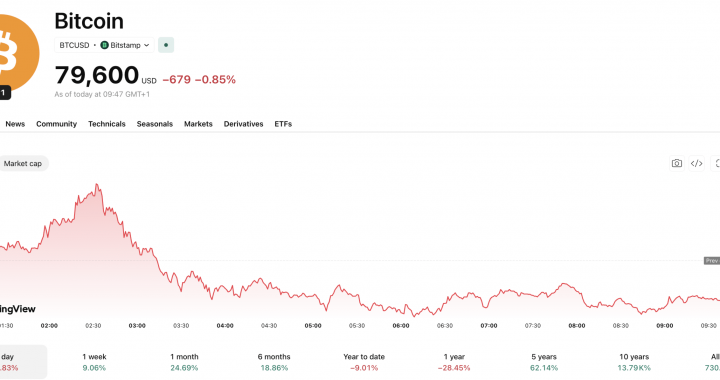The width and height of the screenshot is (720, 380).
Task: Open the News tab
Action: [15, 124]
